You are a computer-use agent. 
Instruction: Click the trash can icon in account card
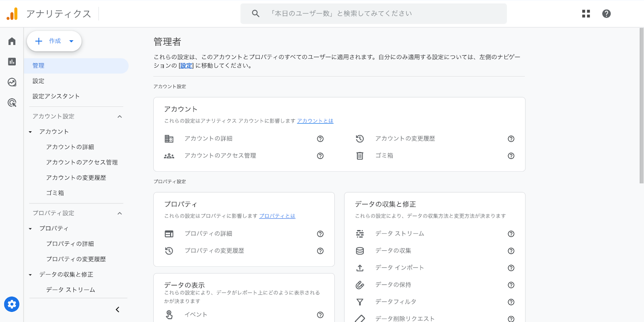(360, 156)
